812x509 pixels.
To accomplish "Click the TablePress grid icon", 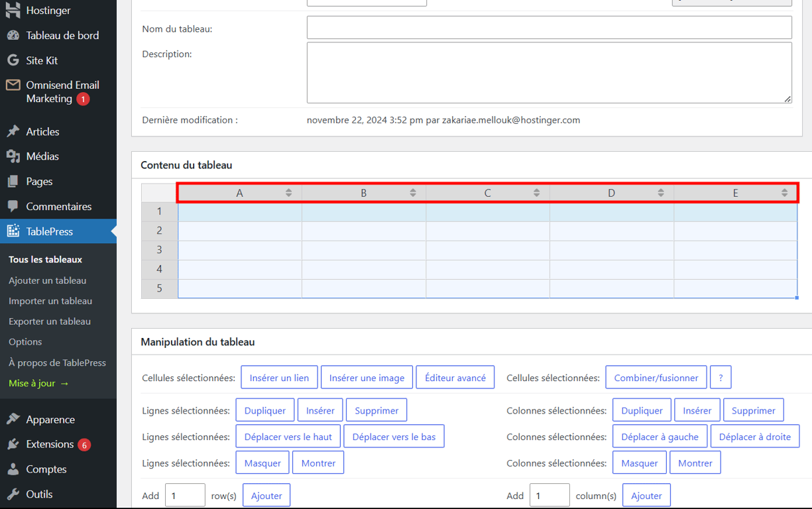I will coord(13,231).
